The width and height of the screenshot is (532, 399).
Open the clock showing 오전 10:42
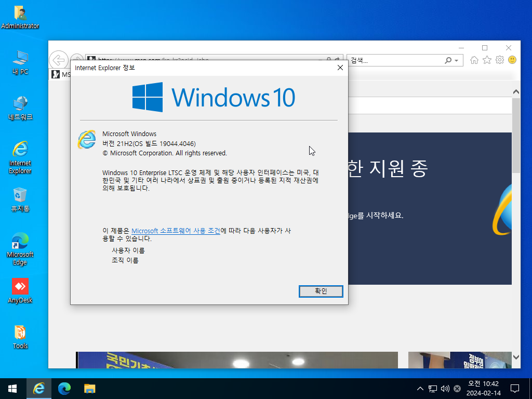[x=483, y=389]
